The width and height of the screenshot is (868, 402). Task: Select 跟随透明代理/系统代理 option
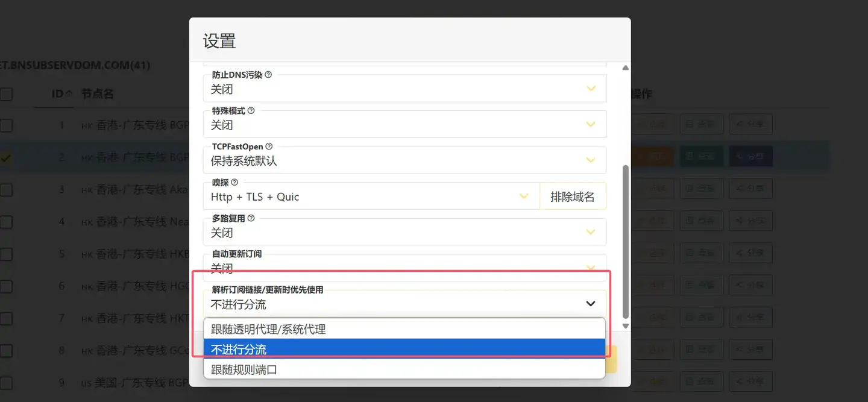tap(404, 329)
